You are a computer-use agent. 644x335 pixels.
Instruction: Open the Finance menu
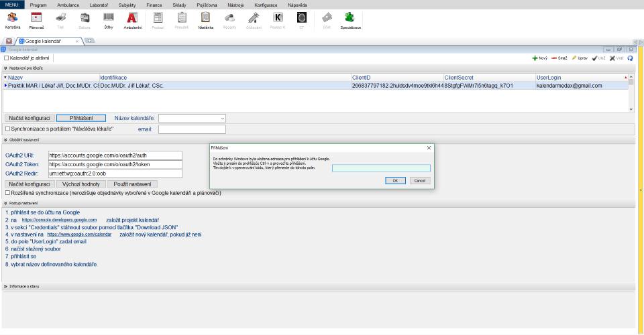[x=154, y=5]
